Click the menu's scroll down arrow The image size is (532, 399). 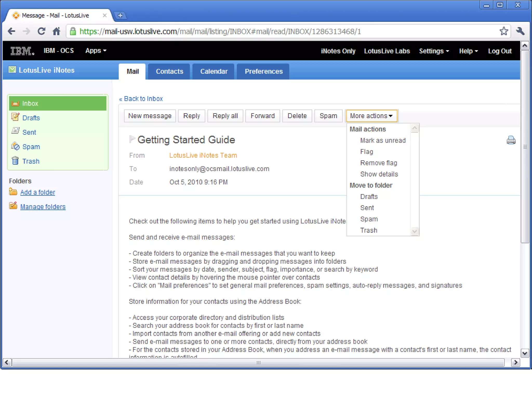click(x=415, y=231)
